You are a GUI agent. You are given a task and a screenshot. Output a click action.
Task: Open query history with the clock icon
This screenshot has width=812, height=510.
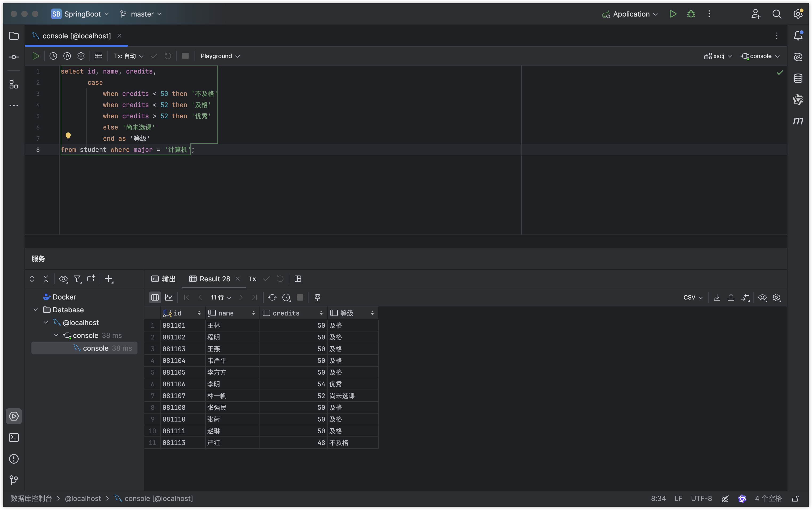[x=53, y=56]
